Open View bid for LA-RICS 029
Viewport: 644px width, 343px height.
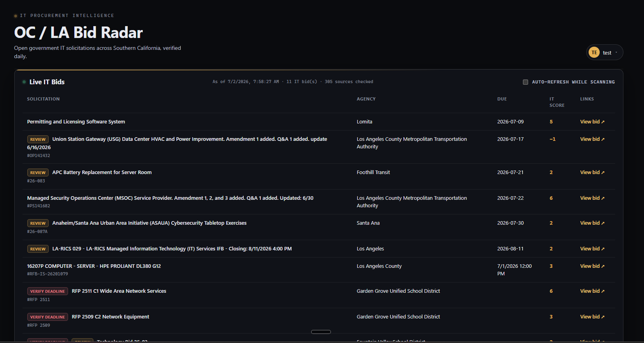click(592, 249)
